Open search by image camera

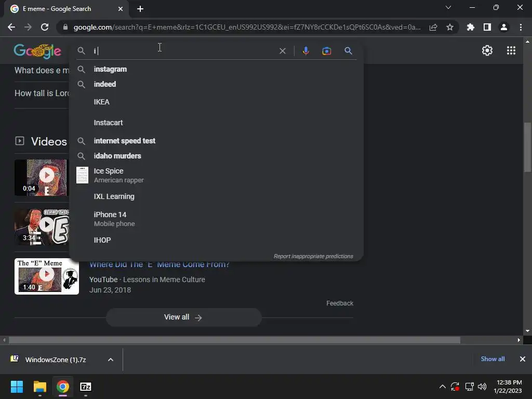click(326, 51)
